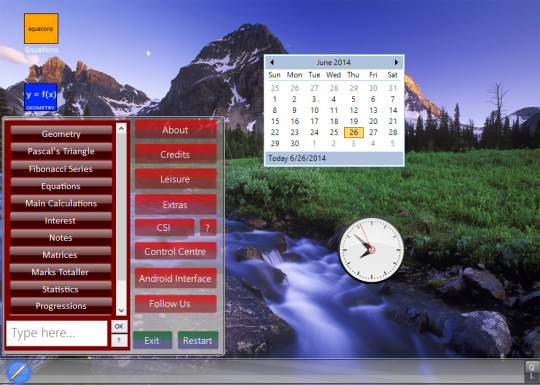Image resolution: width=540 pixels, height=385 pixels.
Task: Go to previous month in calendar
Action: (272, 62)
